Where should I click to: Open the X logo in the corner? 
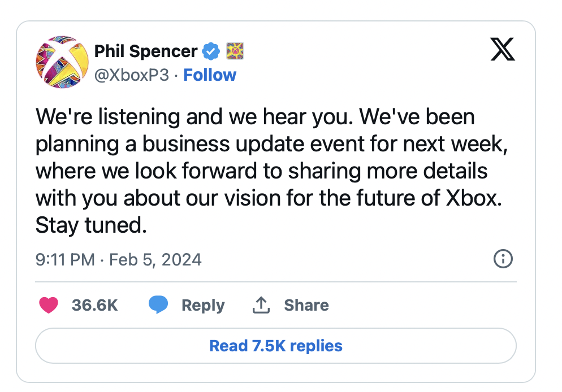pos(502,51)
